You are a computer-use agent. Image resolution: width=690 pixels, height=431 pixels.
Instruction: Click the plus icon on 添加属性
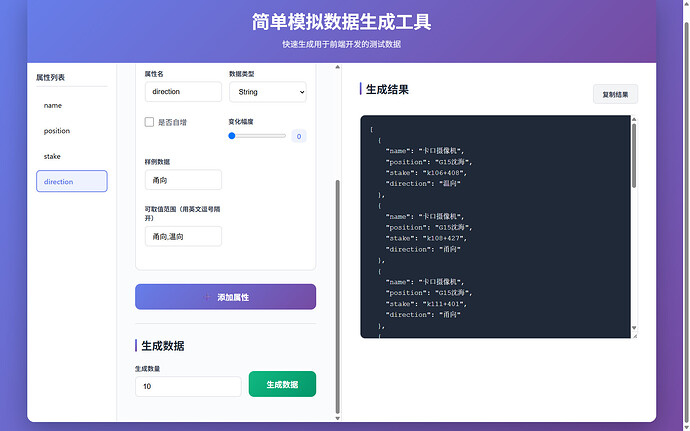pos(207,297)
